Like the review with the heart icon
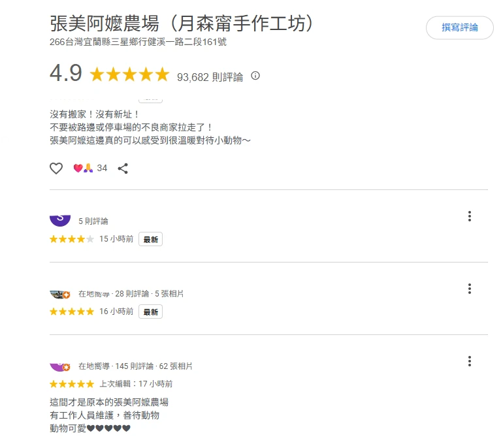The image size is (503, 448). coord(57,168)
